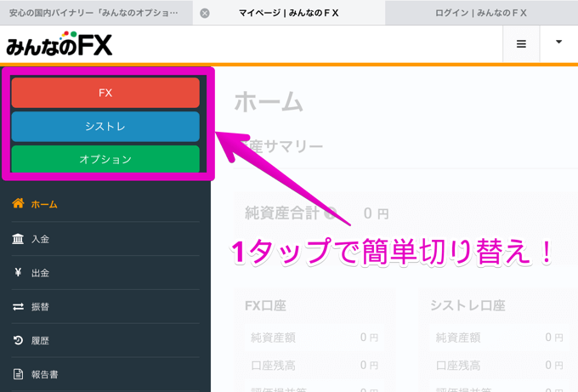This screenshot has height=392, width=578.
Task: Click the シストレ口座 card heading
Action: tap(467, 306)
